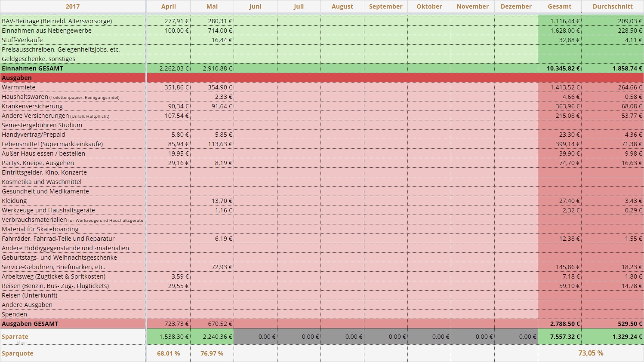Viewport: 644px width, 362px height.
Task: Click the September column header
Action: pyautogui.click(x=386, y=6)
